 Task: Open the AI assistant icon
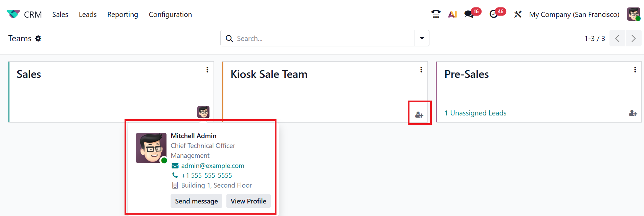[x=452, y=14]
